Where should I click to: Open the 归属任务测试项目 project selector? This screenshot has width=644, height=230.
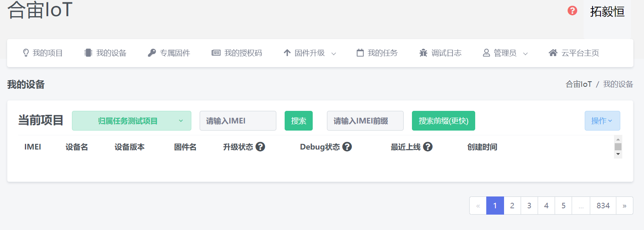[131, 121]
